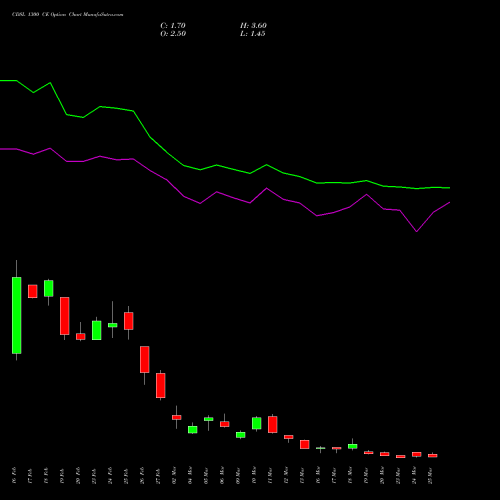Select the red candle for 19 Feb
This screenshot has width=500, height=500.
tap(65, 316)
